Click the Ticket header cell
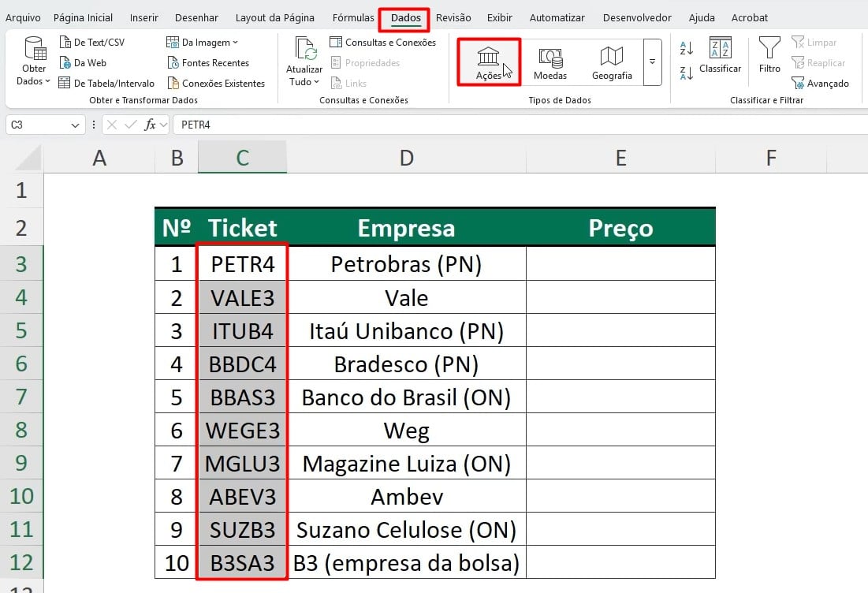The height and width of the screenshot is (593, 868). (243, 228)
